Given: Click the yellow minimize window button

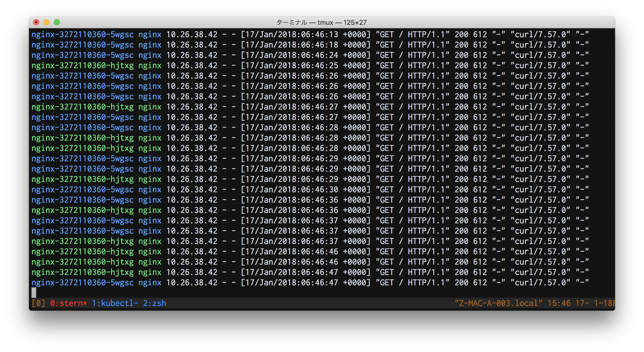Looking at the screenshot, I should (46, 22).
